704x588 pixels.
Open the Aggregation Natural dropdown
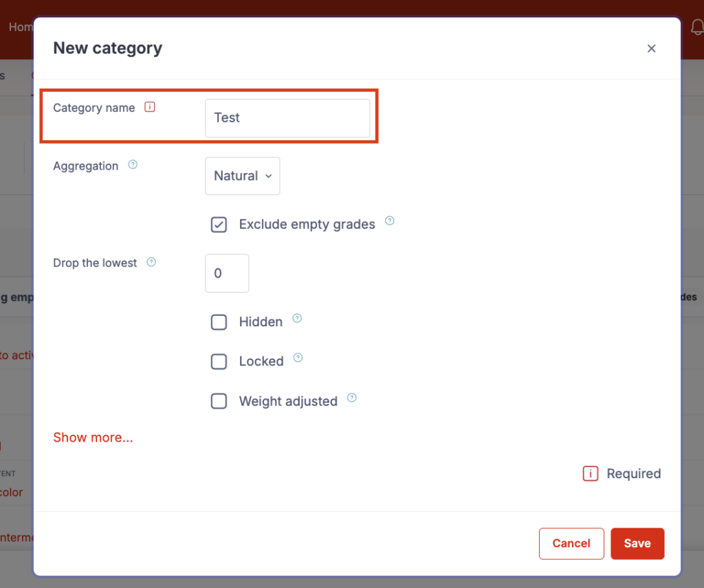[243, 176]
